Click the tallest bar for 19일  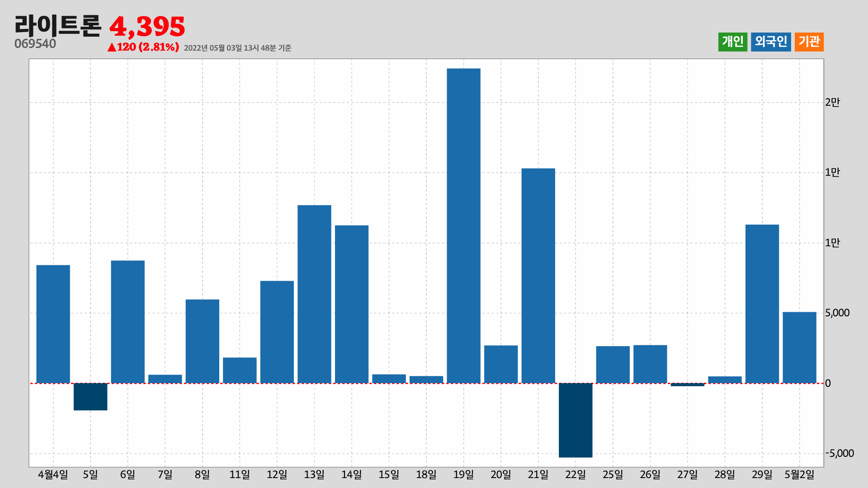463,226
